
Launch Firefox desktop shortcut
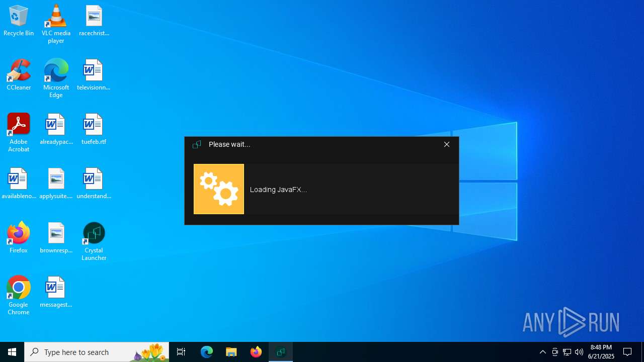[x=19, y=238]
